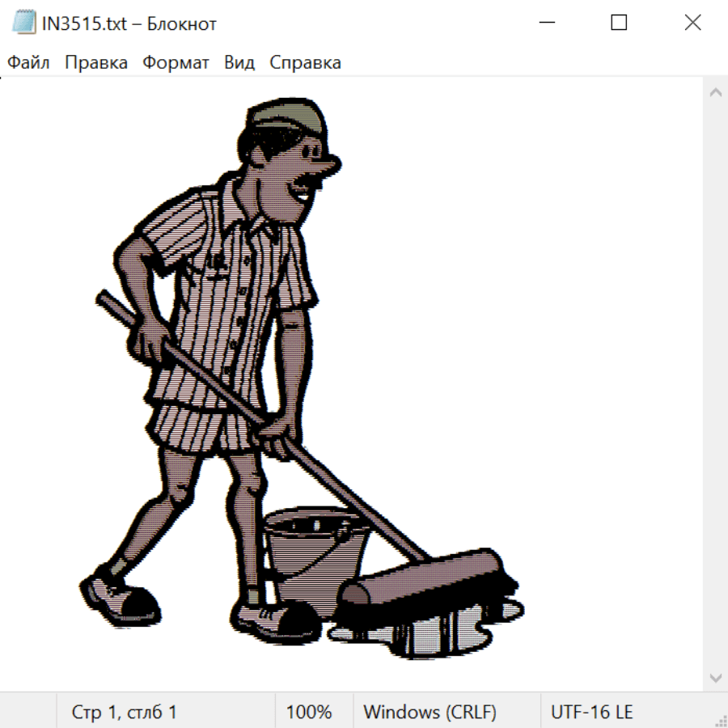Open the Файл menu
Image resolution: width=728 pixels, height=728 pixels.
coord(29,63)
